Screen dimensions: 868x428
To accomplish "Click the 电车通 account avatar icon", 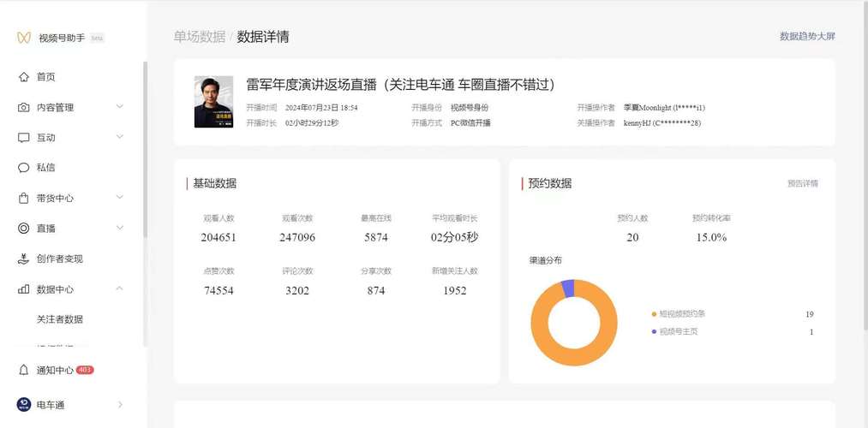I will [x=24, y=405].
